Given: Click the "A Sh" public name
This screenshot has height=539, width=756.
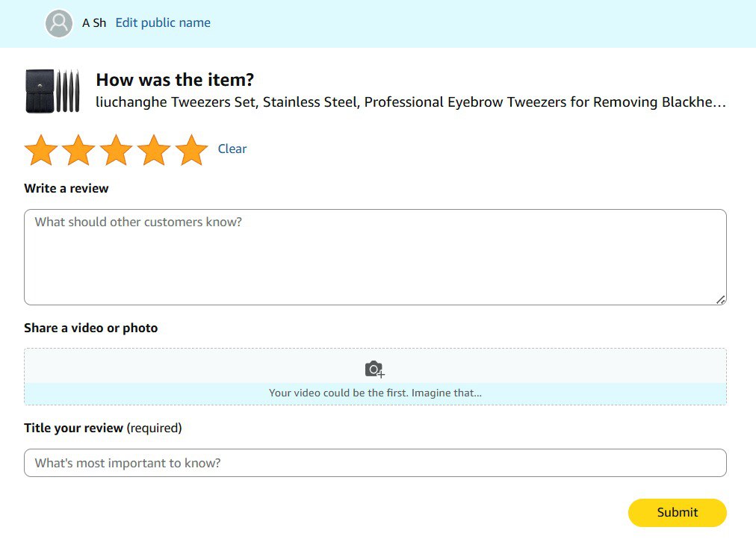Looking at the screenshot, I should point(94,23).
